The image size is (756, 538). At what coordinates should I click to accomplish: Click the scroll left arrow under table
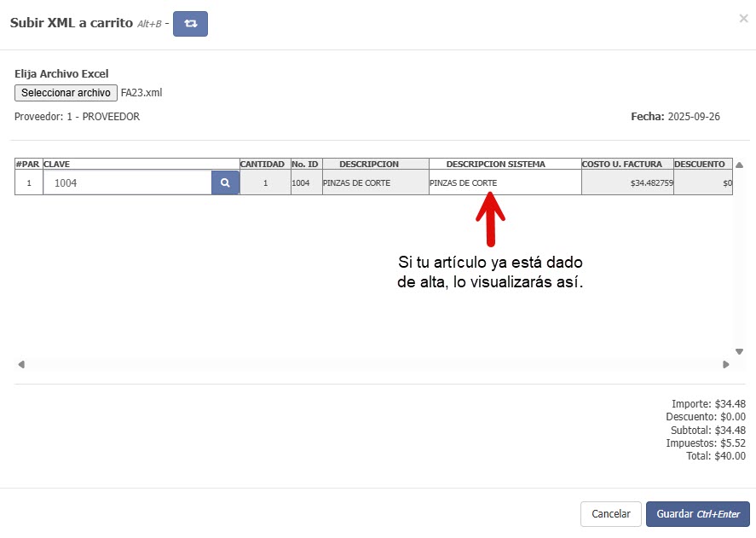click(x=21, y=364)
